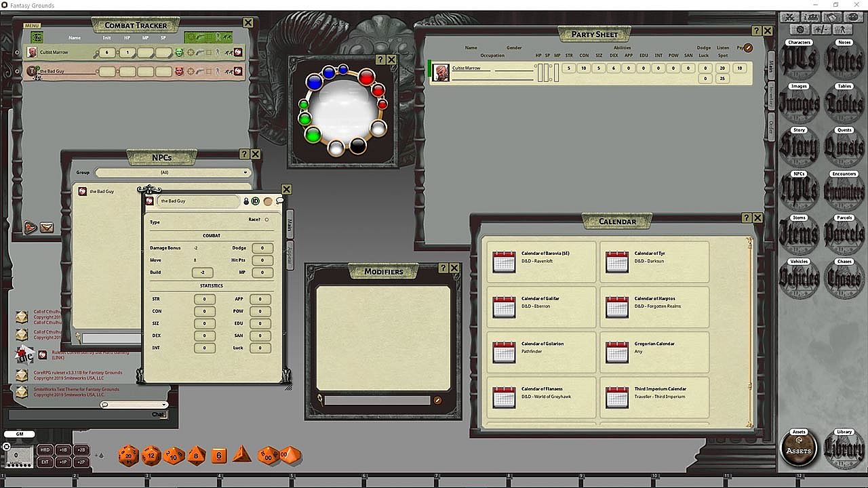This screenshot has height=488, width=868.
Task: Click the Build value field
Action: pyautogui.click(x=202, y=272)
